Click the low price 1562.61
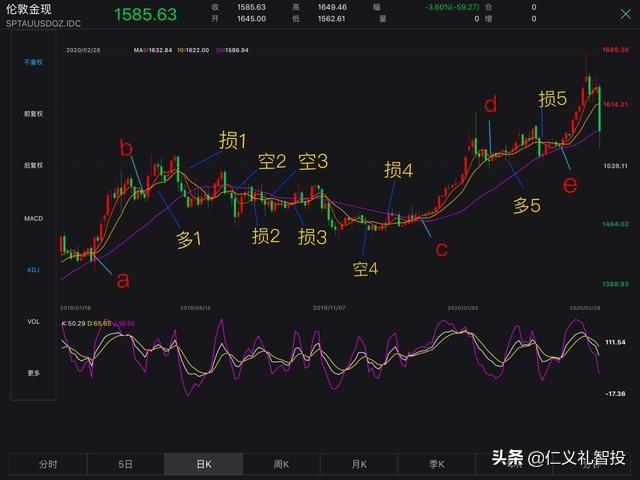Viewport: 640px width, 480px height. (x=331, y=19)
